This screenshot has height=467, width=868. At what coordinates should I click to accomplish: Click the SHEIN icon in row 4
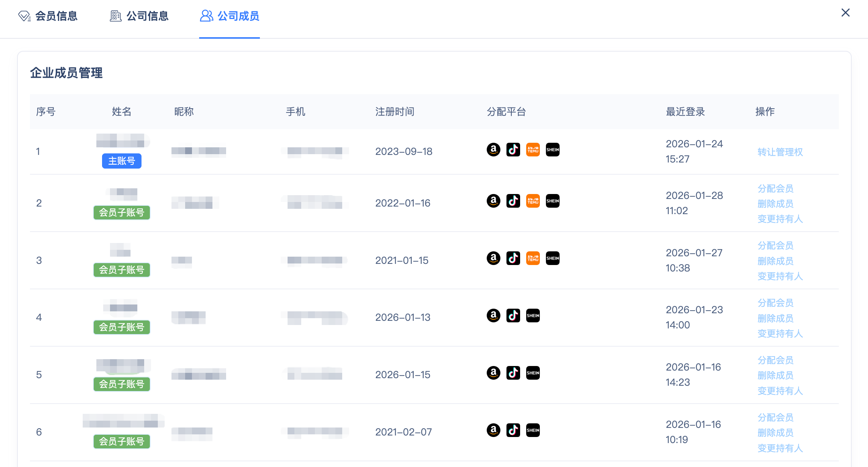click(x=533, y=316)
